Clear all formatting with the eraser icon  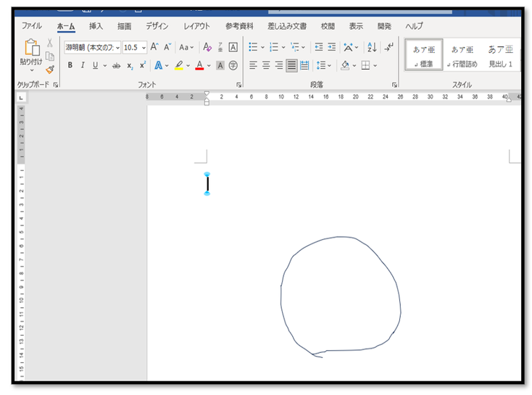click(x=208, y=47)
